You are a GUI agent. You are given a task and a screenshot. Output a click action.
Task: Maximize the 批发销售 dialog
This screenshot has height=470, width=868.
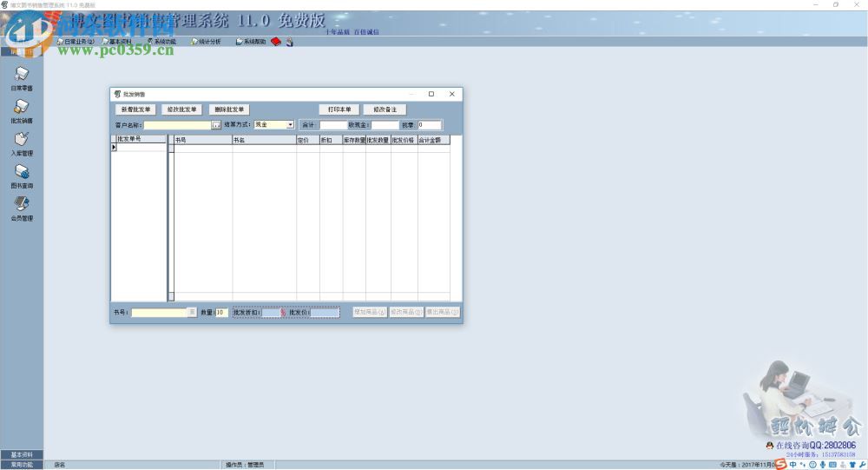431,94
